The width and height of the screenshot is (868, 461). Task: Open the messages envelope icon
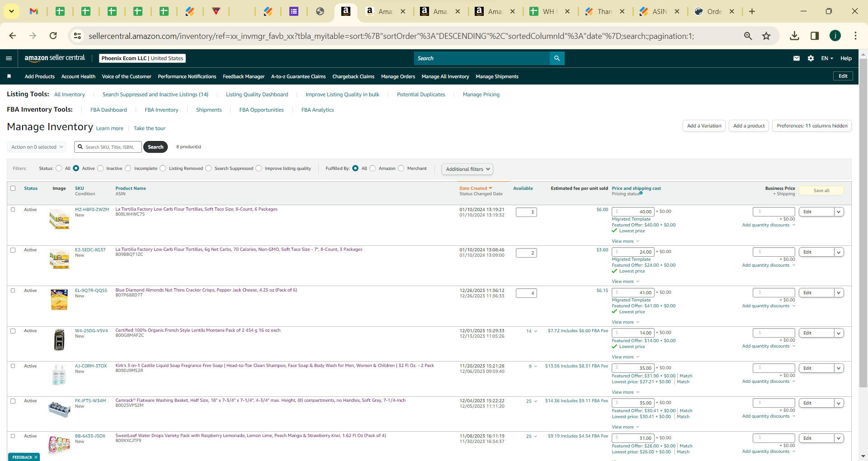coord(797,58)
